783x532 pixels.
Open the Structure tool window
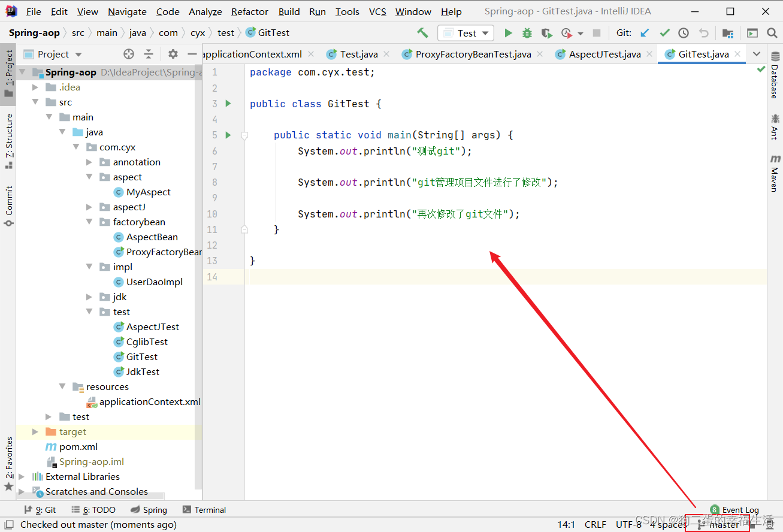[8, 141]
